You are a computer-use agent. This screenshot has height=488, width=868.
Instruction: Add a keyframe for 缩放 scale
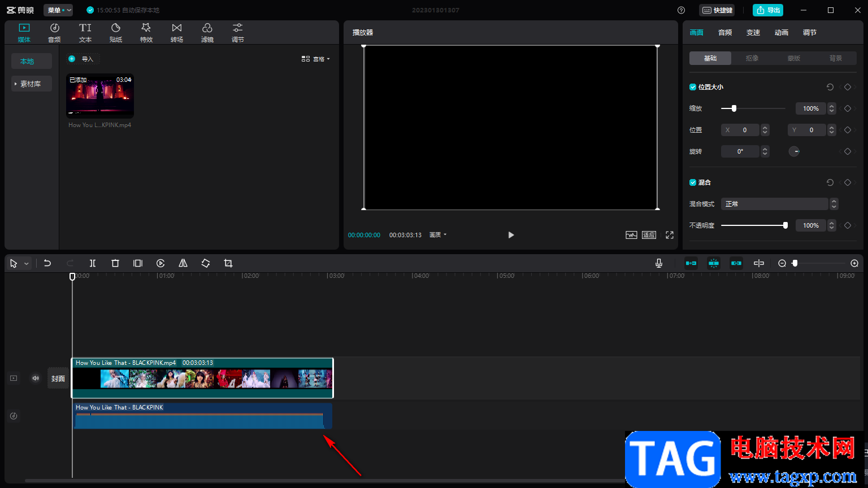pos(848,108)
